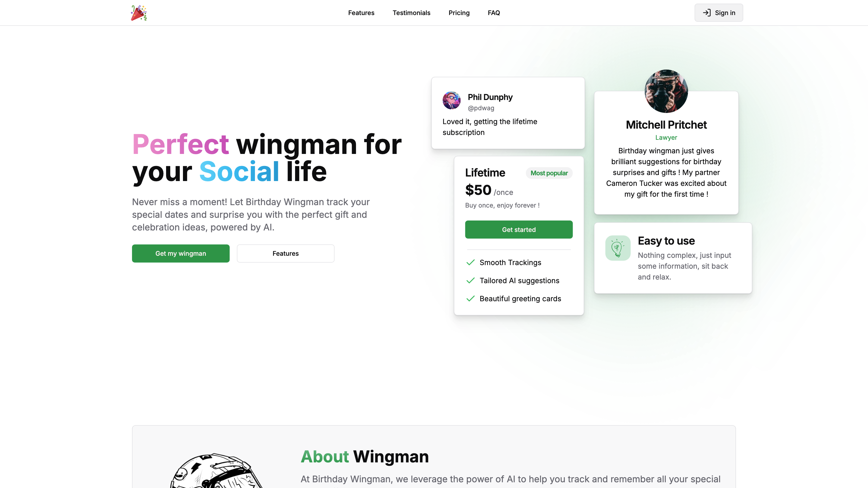Click the Tailored AI suggestions checkmark

click(470, 280)
